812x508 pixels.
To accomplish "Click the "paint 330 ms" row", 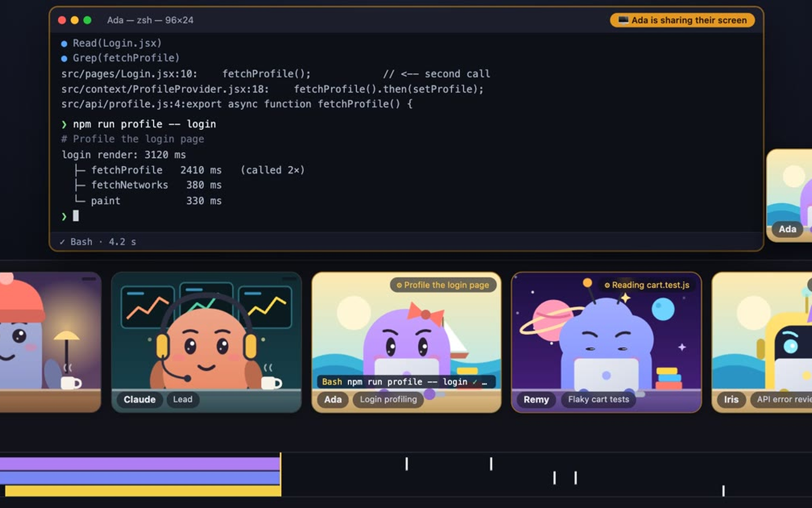I will [148, 201].
